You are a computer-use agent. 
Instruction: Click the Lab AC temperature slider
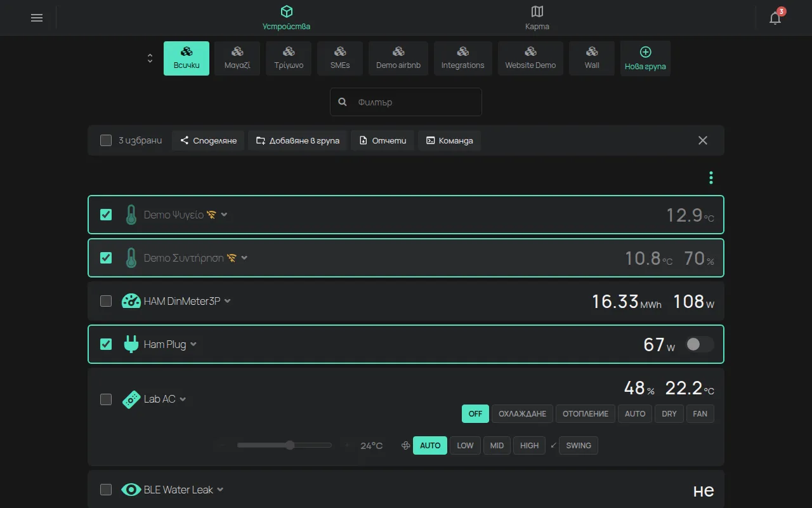pos(284,446)
